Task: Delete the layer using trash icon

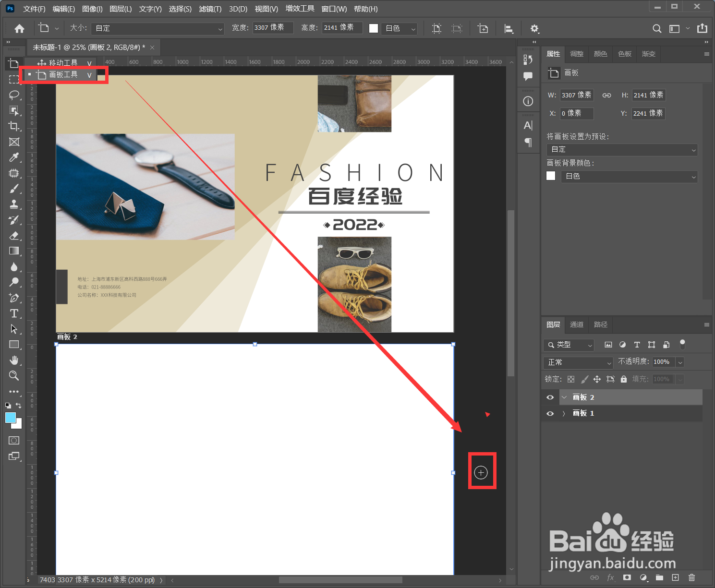Action: coord(691,578)
